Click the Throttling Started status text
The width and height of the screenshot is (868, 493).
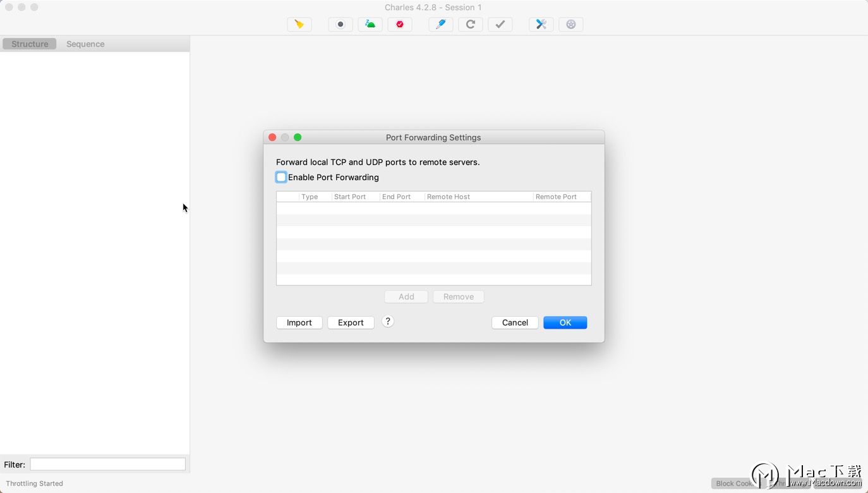tap(35, 484)
